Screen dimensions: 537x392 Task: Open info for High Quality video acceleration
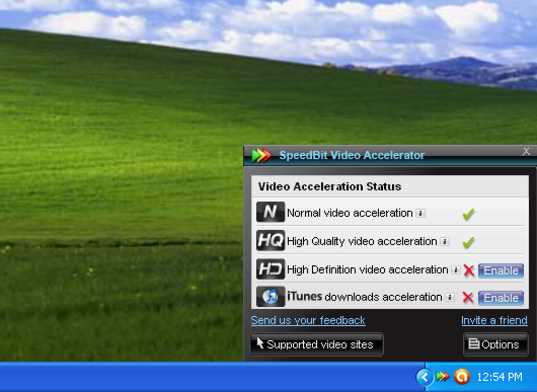445,242
